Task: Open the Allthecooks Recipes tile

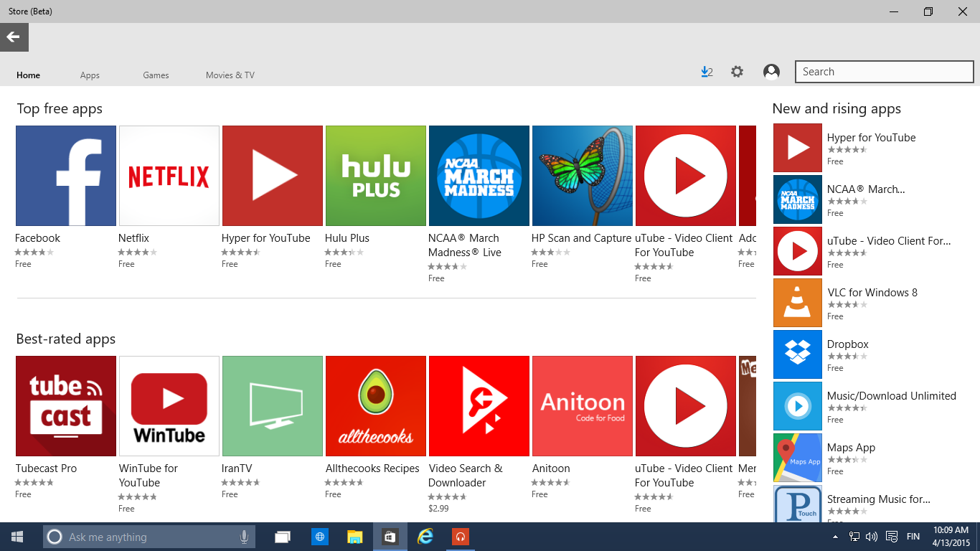Action: 376,406
